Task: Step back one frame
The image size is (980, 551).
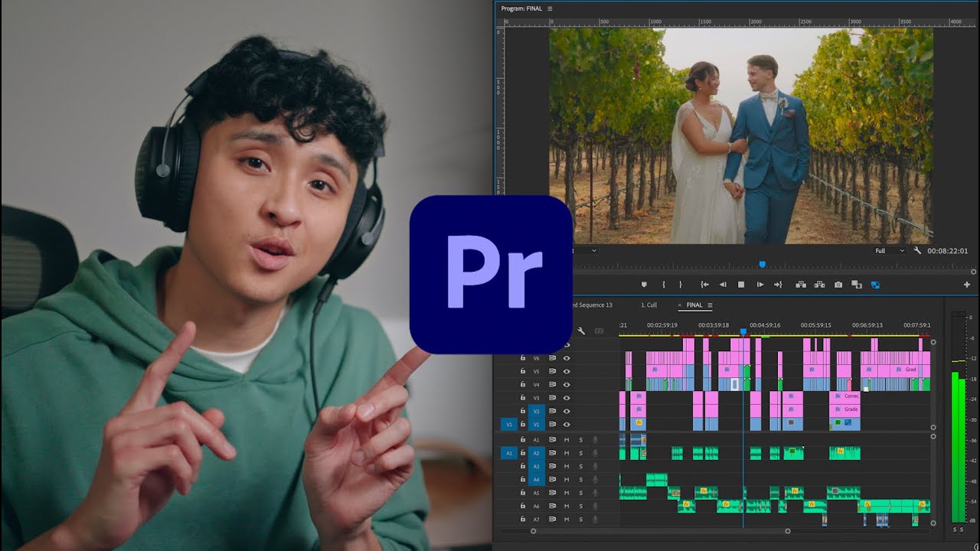Action: click(723, 285)
